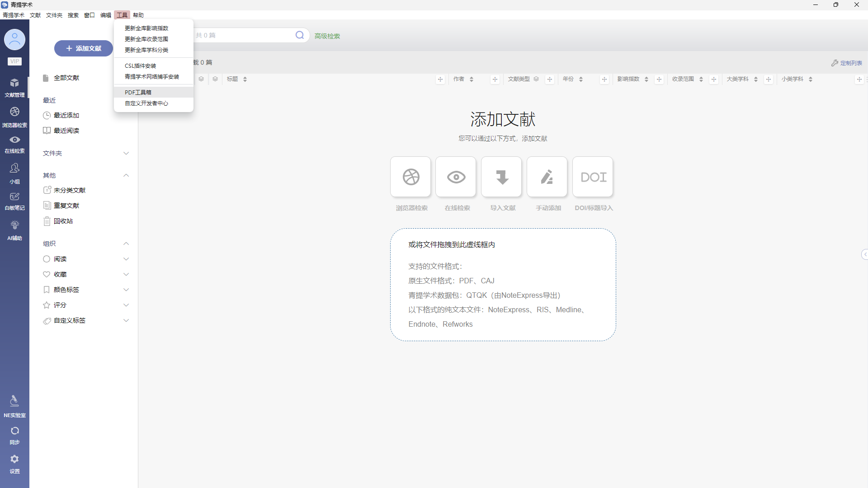The image size is (868, 488).
Task: Expand the 文件夹 section chevron
Action: click(126, 153)
